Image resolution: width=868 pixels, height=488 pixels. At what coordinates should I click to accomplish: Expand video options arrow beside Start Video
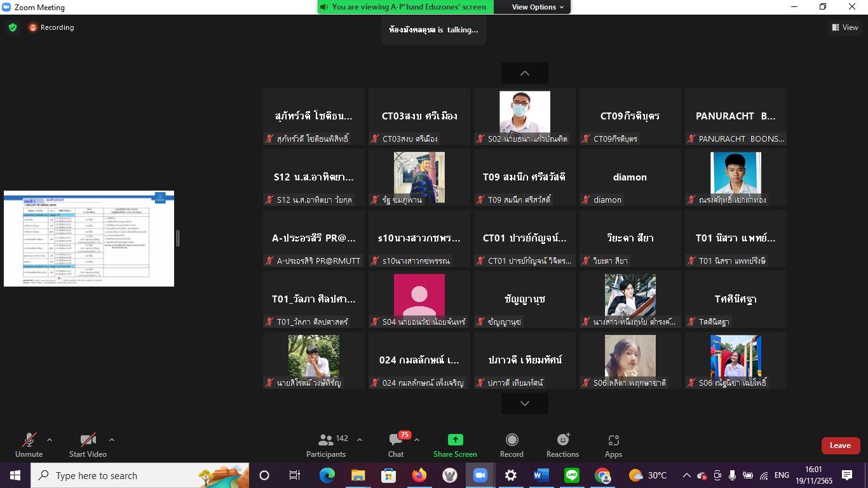tap(112, 440)
